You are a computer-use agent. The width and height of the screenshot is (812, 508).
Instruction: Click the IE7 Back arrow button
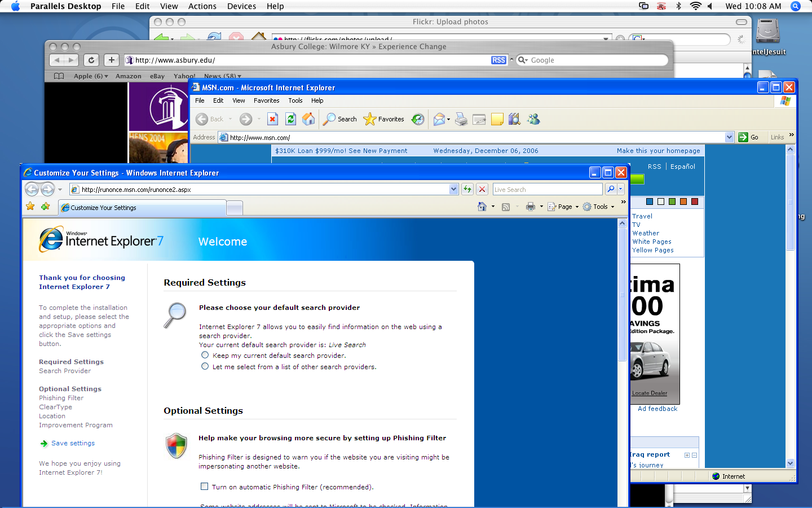(x=32, y=190)
